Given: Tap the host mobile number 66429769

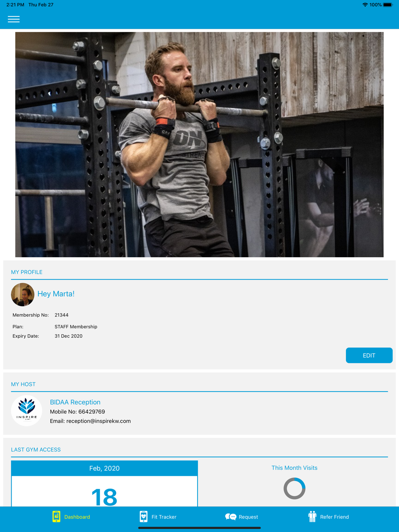Looking at the screenshot, I should [x=92, y=412].
